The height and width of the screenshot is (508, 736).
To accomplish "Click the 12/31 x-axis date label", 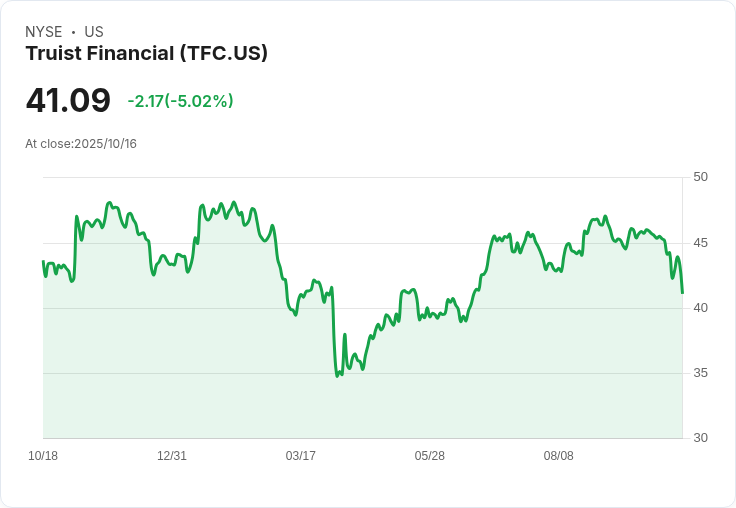I will 172,456.
